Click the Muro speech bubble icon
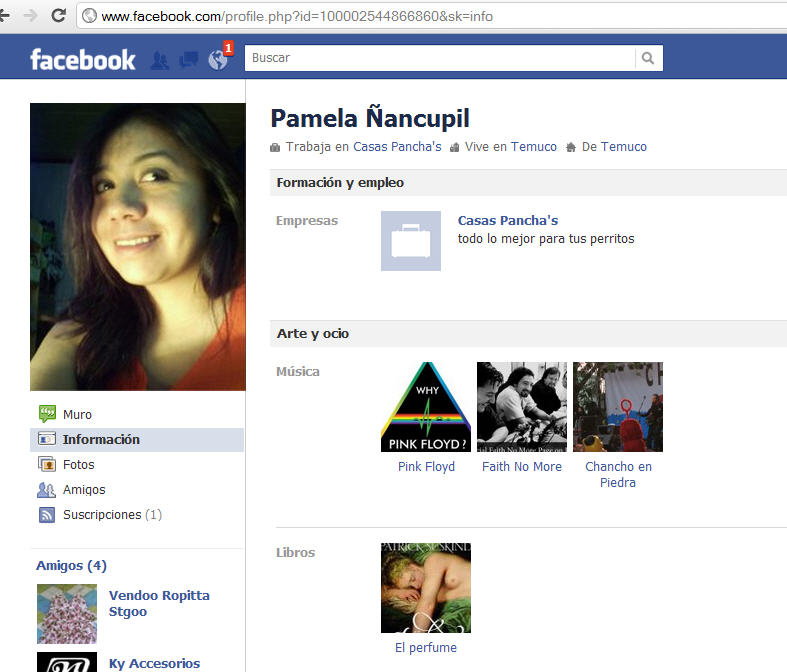Viewport: 787px width, 672px height. (x=47, y=414)
